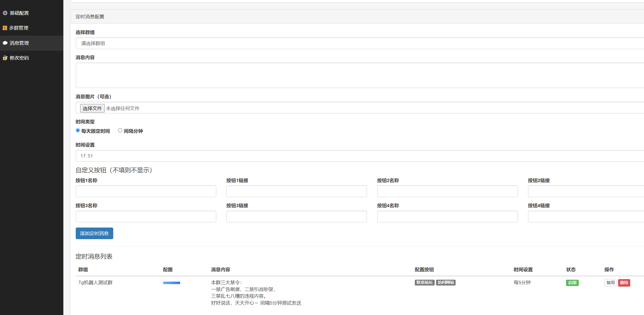The image size is (644, 315).
Task: Click the 添加定时消息 button
Action: tap(94, 233)
